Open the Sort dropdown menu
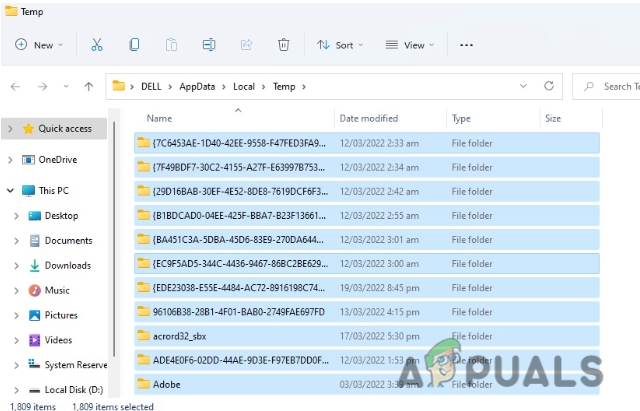 [340, 45]
